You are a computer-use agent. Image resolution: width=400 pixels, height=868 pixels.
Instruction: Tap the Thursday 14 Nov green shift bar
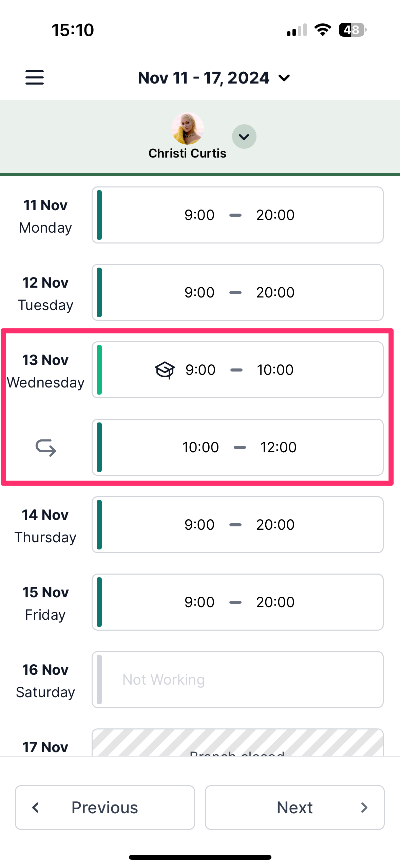pos(99,525)
